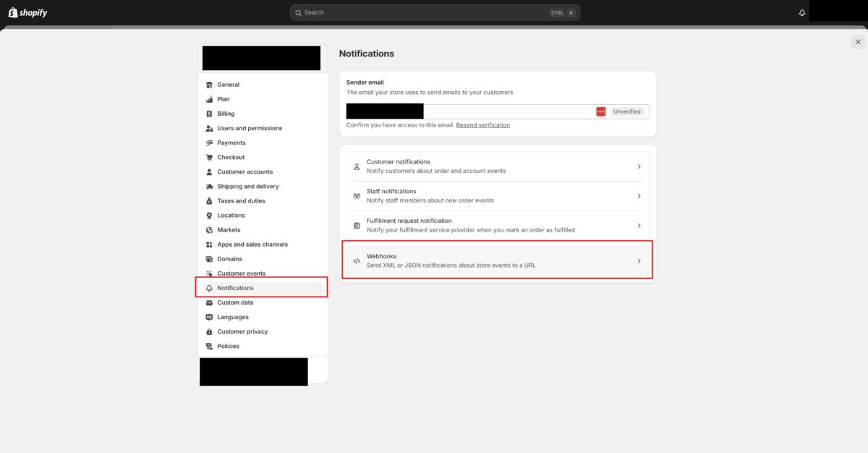This screenshot has height=453, width=868.
Task: Expand Staff notifications chevron arrow
Action: point(639,196)
